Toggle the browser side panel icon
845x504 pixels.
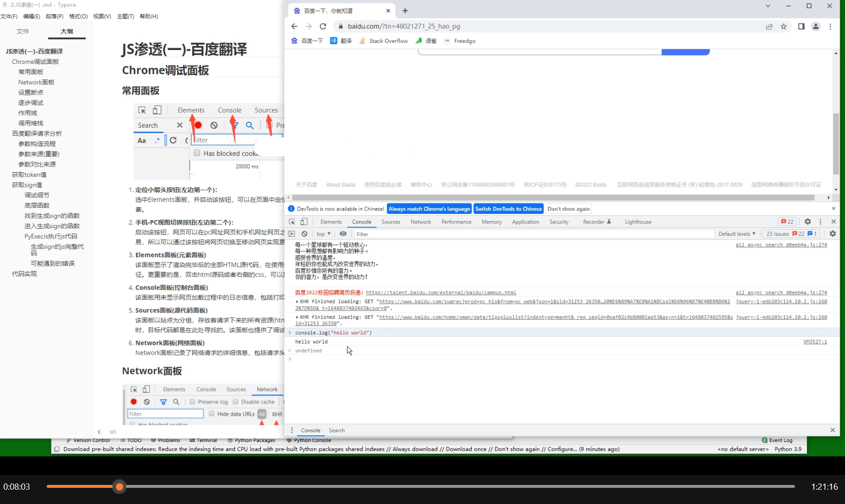click(801, 26)
